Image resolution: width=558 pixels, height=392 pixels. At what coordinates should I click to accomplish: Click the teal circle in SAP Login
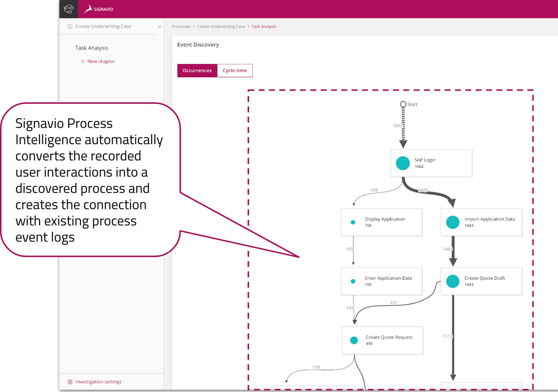[403, 163]
